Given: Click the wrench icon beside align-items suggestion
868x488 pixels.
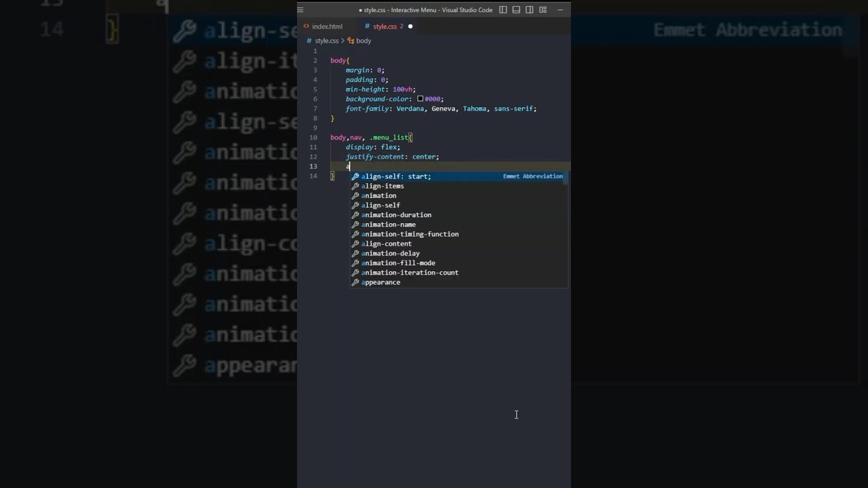Looking at the screenshot, I should coord(355,186).
